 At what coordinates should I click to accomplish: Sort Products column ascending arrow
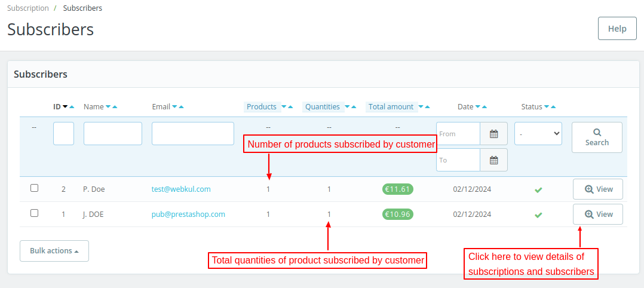pos(291,107)
